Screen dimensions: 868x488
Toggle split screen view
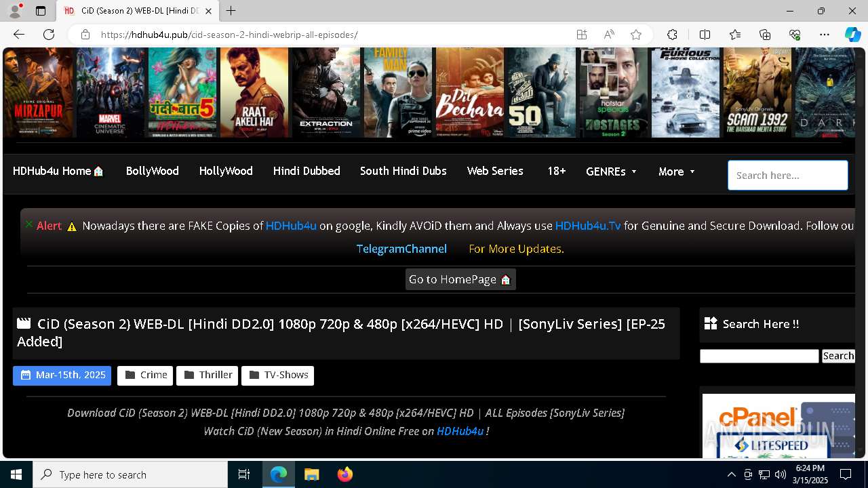pyautogui.click(x=705, y=35)
